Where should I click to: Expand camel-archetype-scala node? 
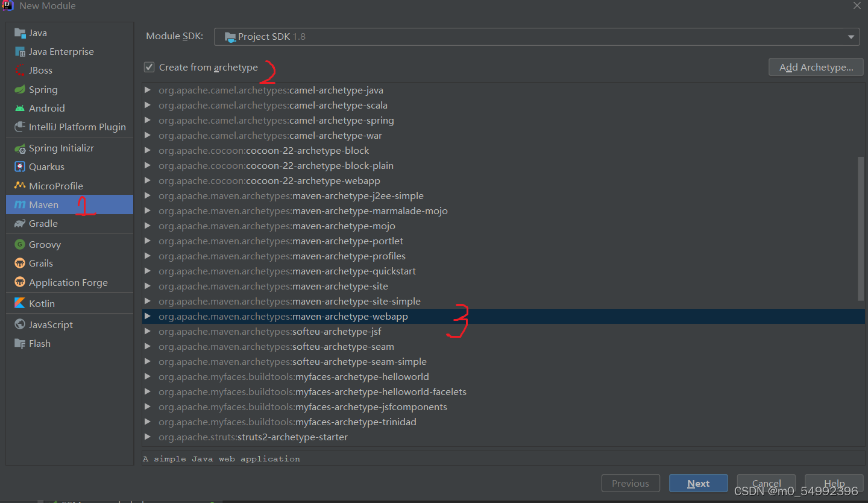[148, 106]
